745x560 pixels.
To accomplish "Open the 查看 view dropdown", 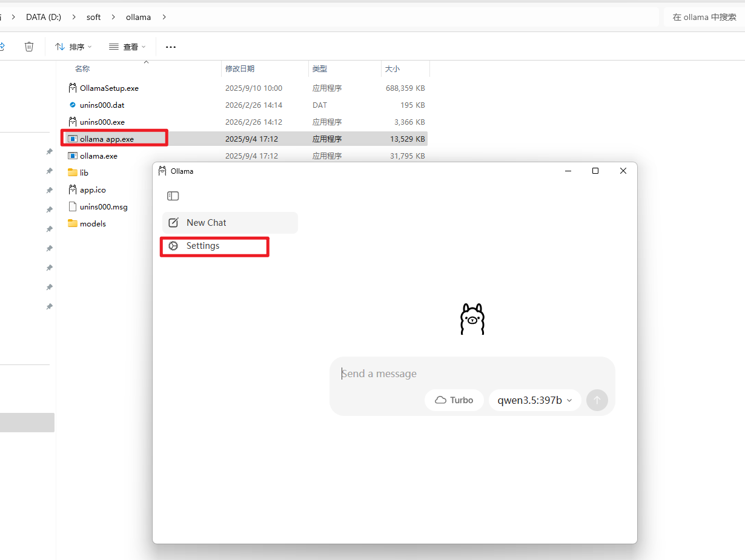I will coord(127,47).
